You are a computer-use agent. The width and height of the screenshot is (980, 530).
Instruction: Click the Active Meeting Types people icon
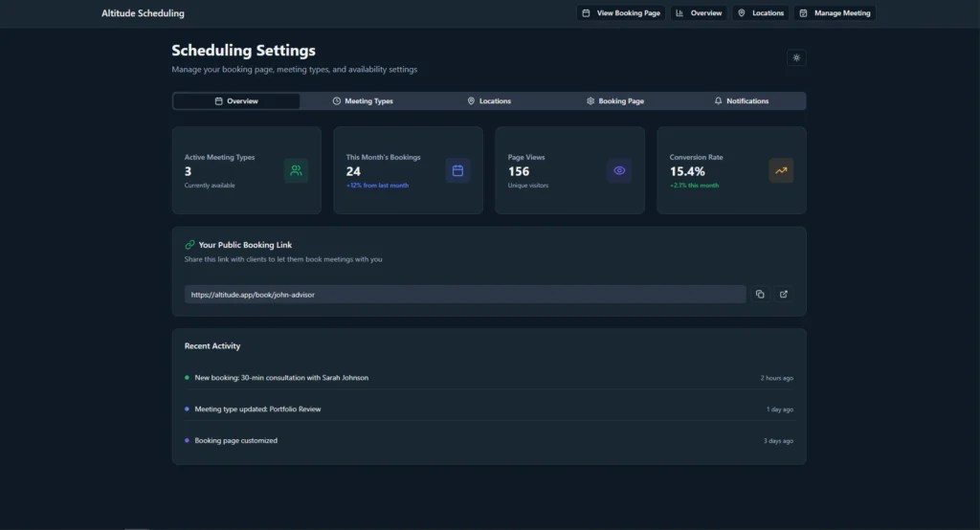[x=296, y=170]
